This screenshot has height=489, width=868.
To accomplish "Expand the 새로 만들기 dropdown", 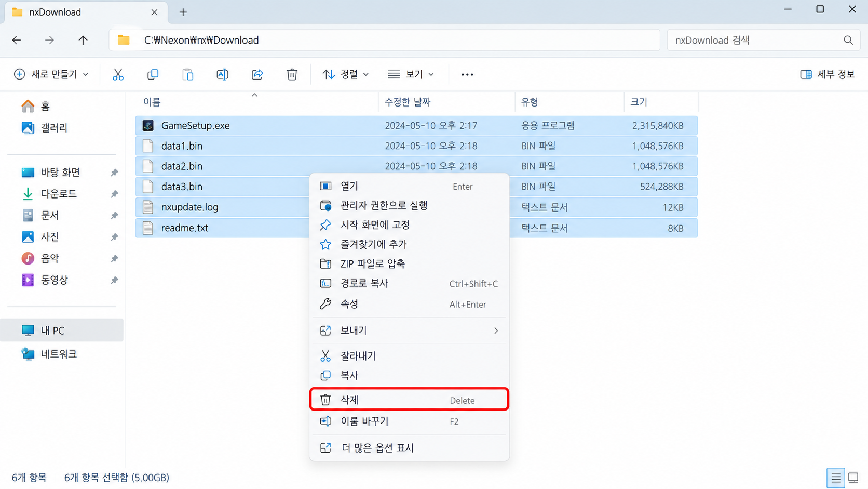I will click(51, 74).
